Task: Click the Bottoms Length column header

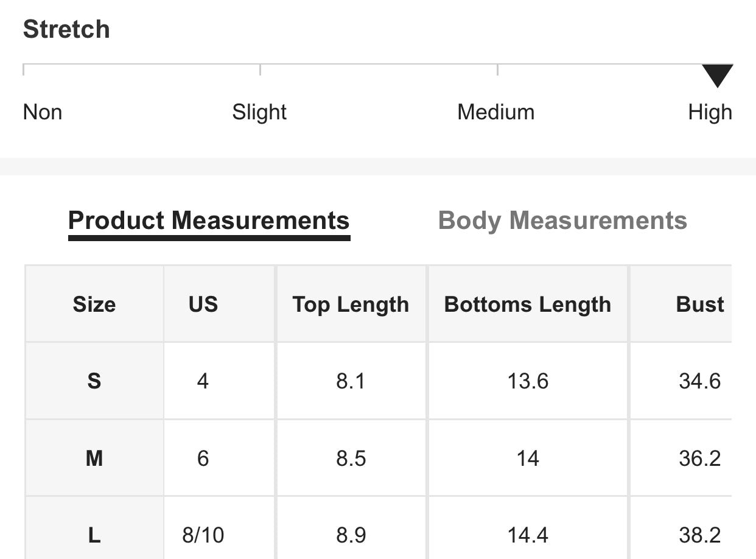Action: click(527, 304)
